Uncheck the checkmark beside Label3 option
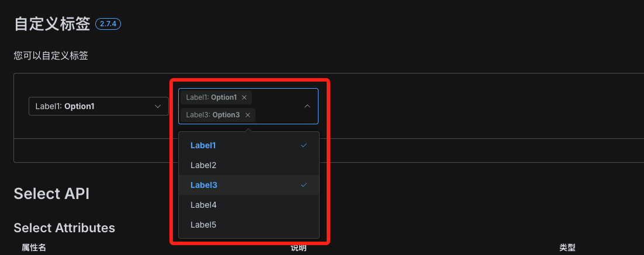Image resolution: width=644 pixels, height=255 pixels. 304,185
